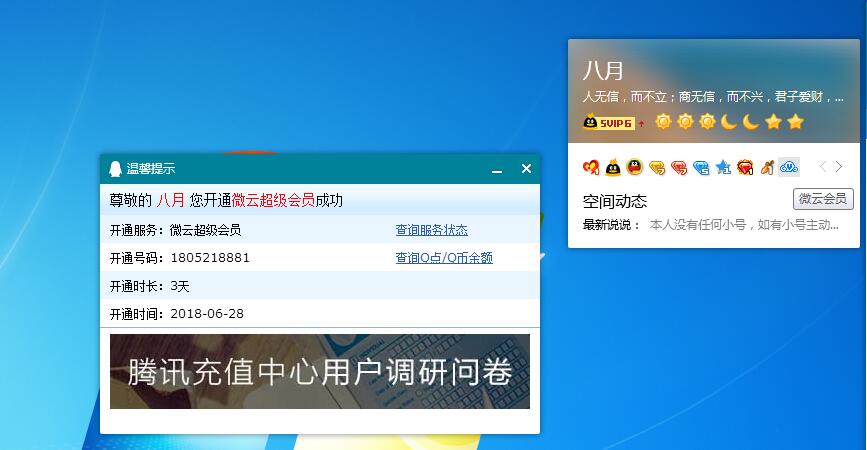
Task: Click the round red-scarf QQ penguin medal
Action: (635, 166)
